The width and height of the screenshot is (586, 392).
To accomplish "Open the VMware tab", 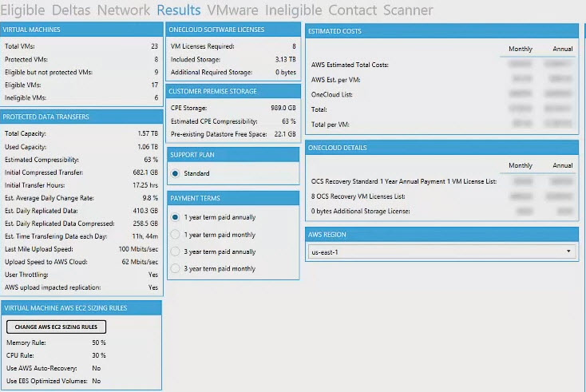I will point(232,10).
